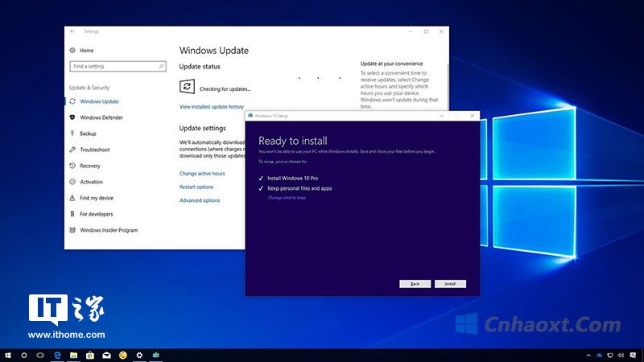This screenshot has height=362, width=644.
Task: Open Restart options link
Action: coord(196,187)
